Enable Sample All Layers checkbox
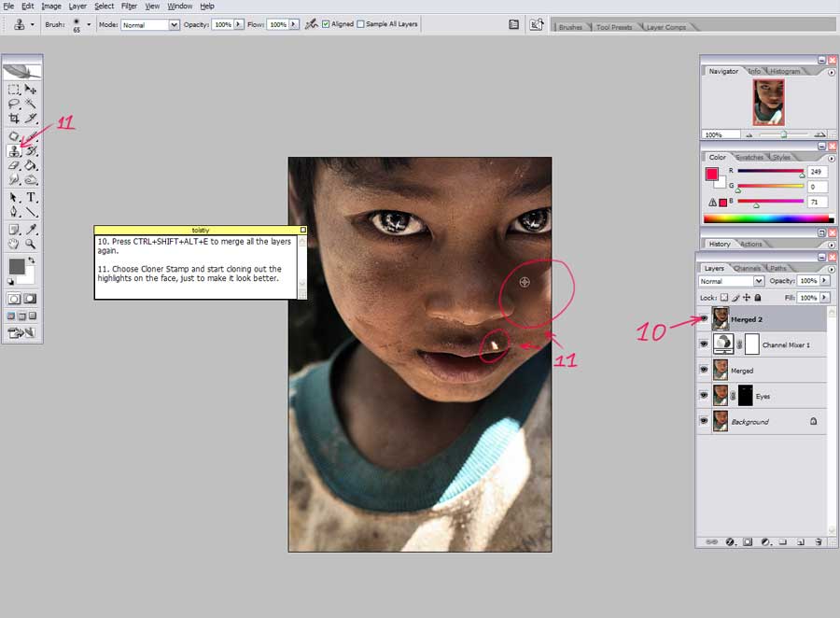Image resolution: width=840 pixels, height=618 pixels. click(361, 24)
